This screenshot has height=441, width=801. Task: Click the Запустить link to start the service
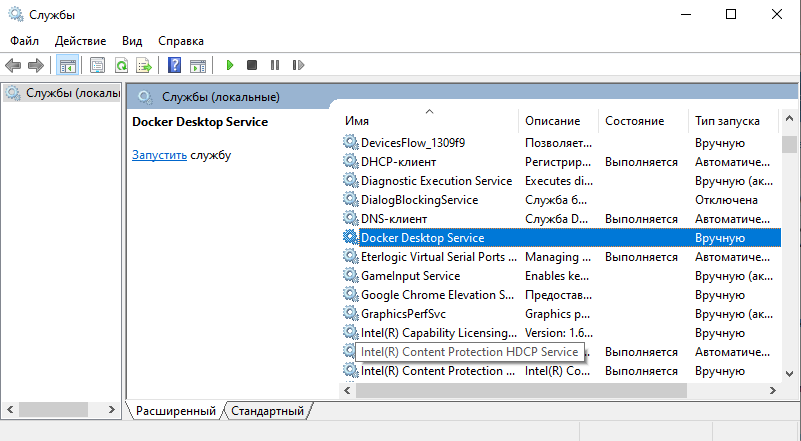point(159,156)
